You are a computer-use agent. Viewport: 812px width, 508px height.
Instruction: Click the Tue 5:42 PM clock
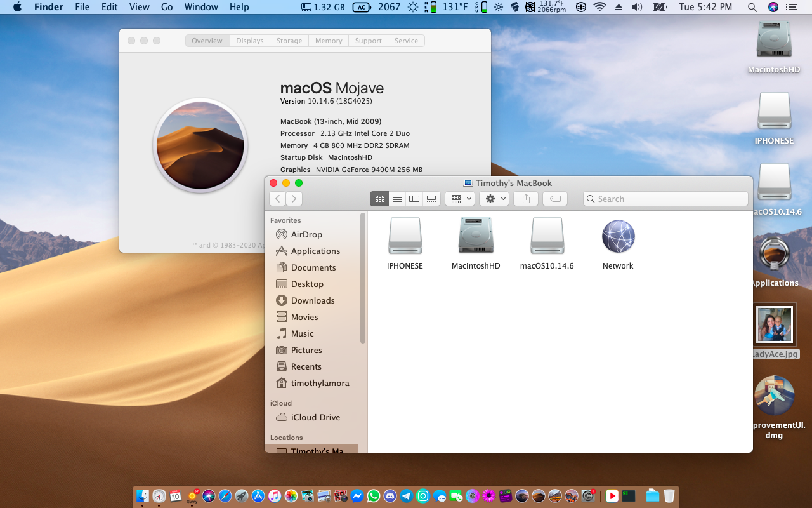(705, 7)
